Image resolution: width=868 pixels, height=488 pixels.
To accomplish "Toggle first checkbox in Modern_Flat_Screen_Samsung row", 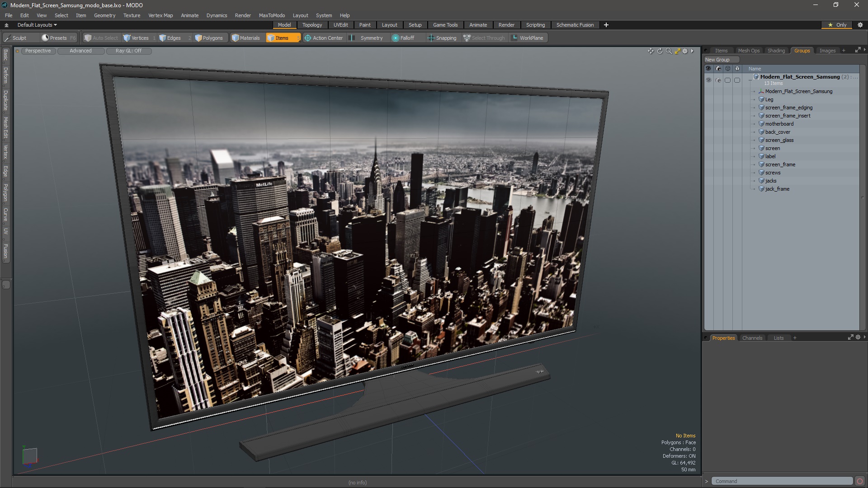I will point(727,80).
